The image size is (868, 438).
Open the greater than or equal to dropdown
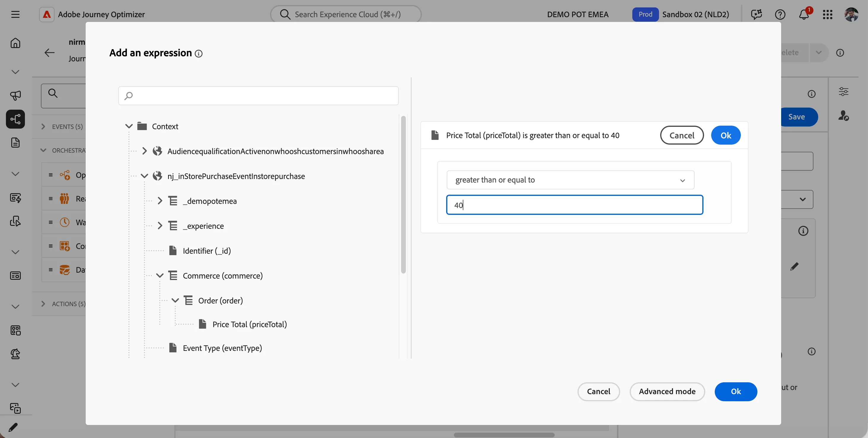pos(570,180)
